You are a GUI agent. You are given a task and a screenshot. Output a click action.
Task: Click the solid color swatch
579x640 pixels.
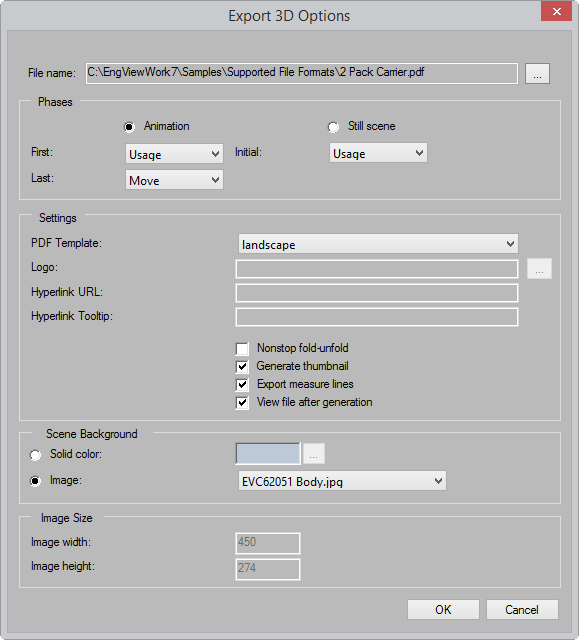[x=268, y=453]
